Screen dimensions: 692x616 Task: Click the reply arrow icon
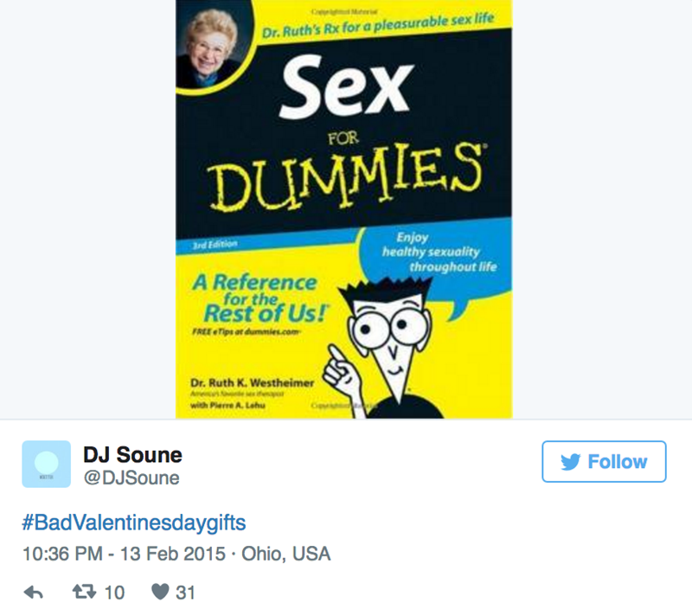[33, 593]
